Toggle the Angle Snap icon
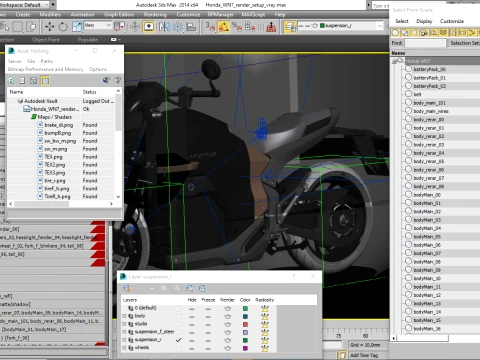Screen dimensions: 480x360 tap(224, 26)
